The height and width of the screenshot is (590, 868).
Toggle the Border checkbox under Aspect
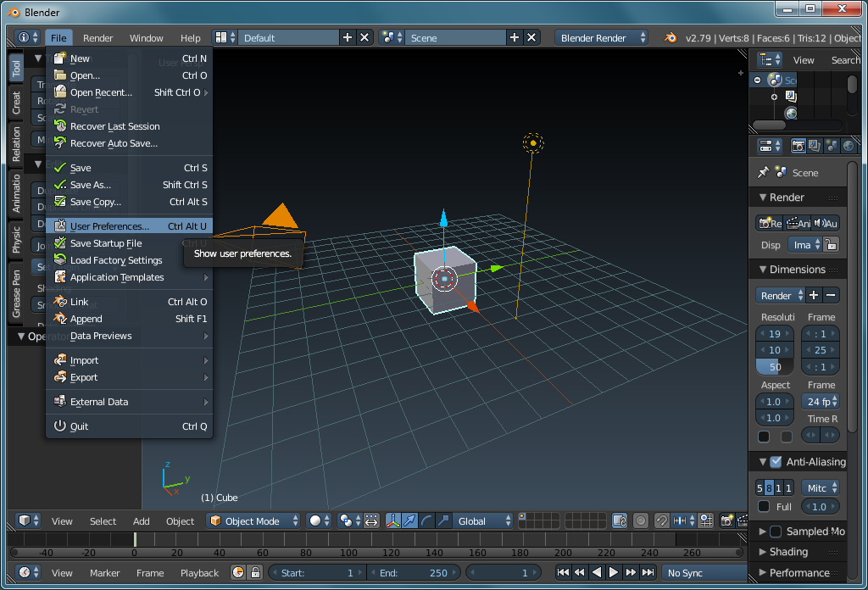(x=764, y=437)
